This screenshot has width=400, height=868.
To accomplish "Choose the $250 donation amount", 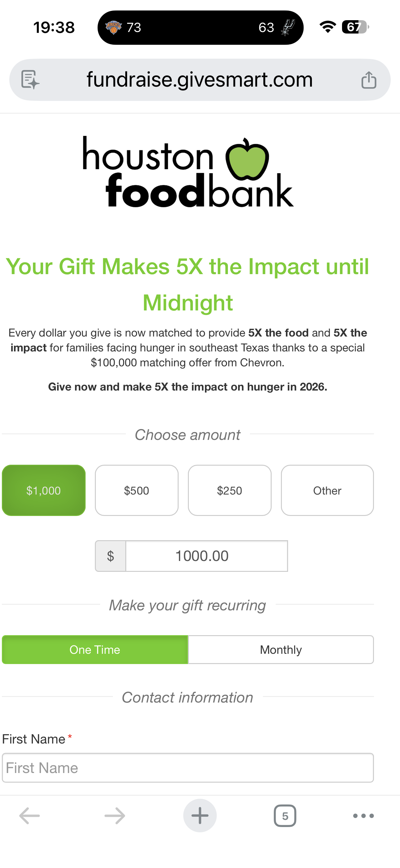I will click(x=230, y=490).
